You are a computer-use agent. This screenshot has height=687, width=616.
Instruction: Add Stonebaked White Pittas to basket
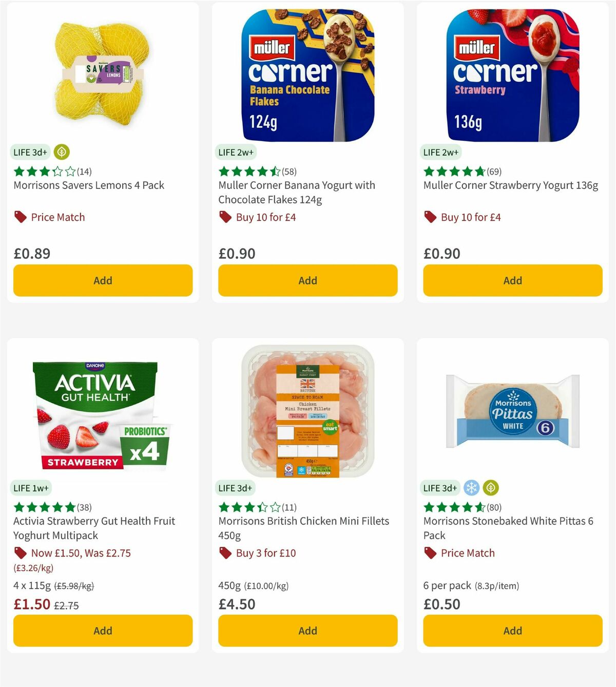(x=512, y=630)
